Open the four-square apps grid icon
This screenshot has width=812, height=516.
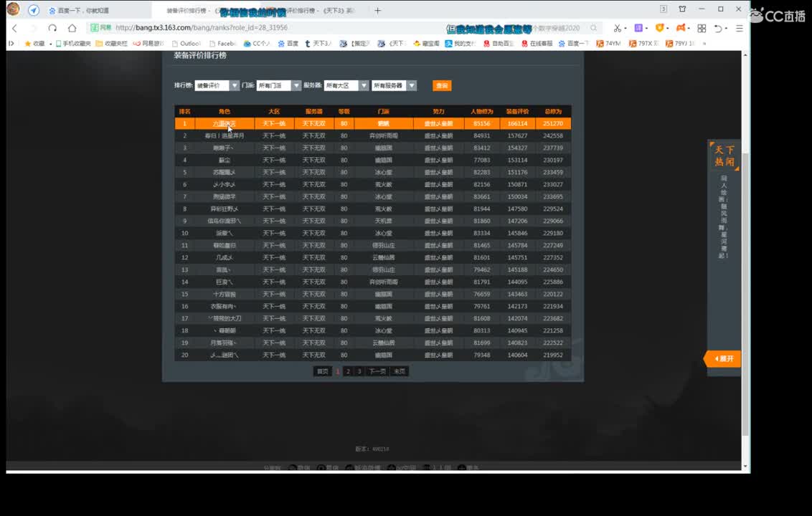[702, 28]
